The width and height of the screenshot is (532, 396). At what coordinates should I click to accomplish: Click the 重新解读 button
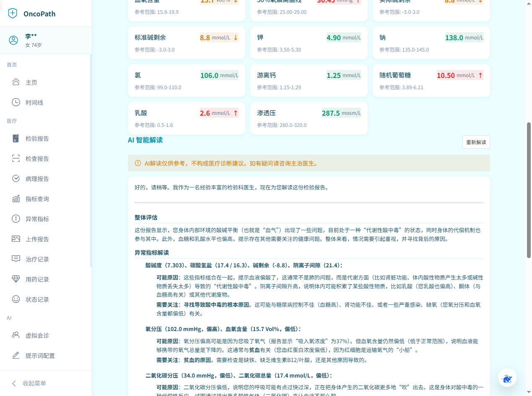click(x=476, y=142)
